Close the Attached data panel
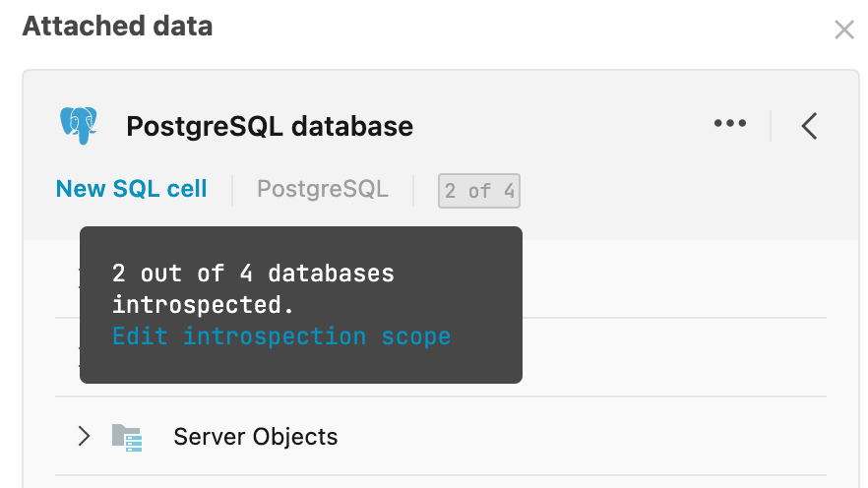This screenshot has width=868, height=488. pyautogui.click(x=843, y=30)
